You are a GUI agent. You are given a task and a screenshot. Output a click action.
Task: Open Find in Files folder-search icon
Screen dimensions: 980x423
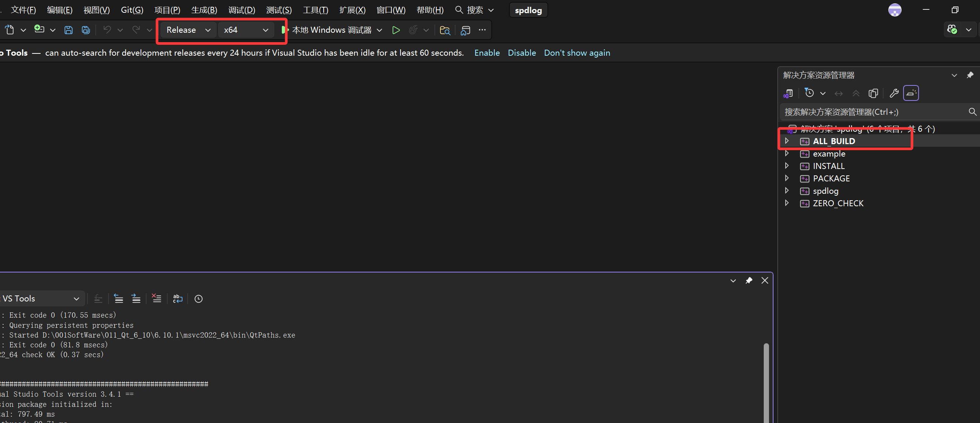[x=445, y=30]
